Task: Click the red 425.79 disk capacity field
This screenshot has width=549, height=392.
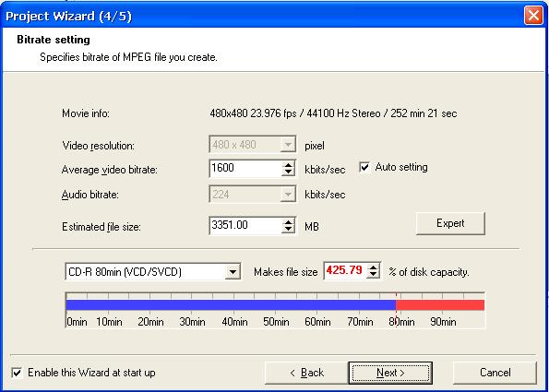Action: coord(345,271)
